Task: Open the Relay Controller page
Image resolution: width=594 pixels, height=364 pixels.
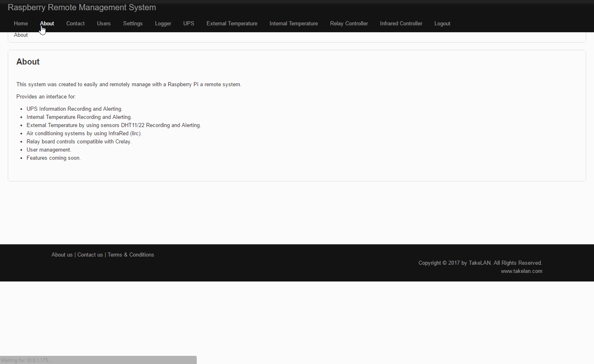Action: coord(349,24)
